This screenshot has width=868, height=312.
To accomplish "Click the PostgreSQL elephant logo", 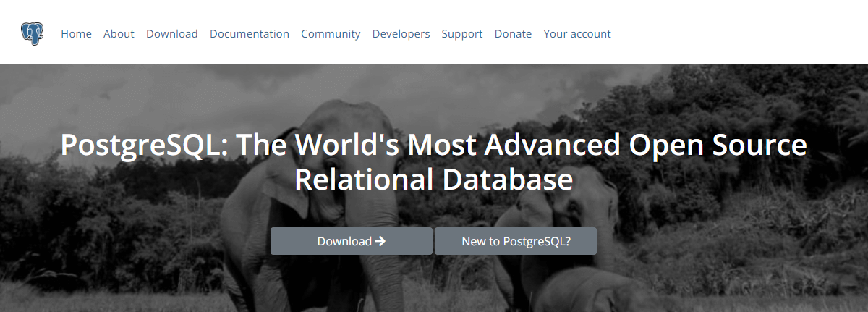I will click(32, 33).
